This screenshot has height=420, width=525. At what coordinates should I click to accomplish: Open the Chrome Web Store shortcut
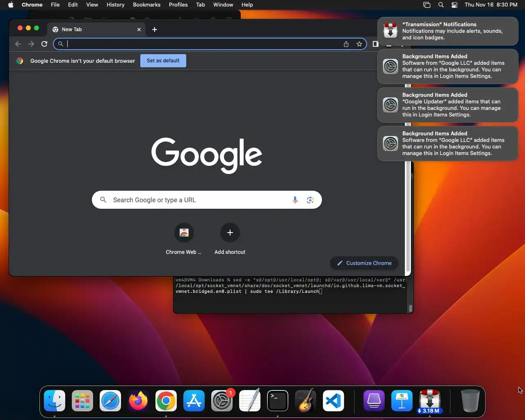(x=184, y=239)
